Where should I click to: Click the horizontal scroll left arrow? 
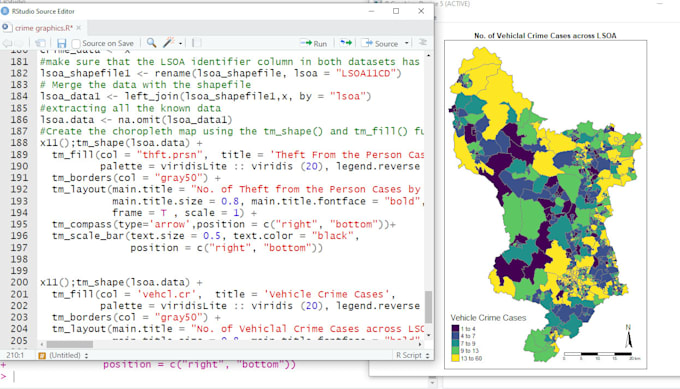tap(42, 344)
